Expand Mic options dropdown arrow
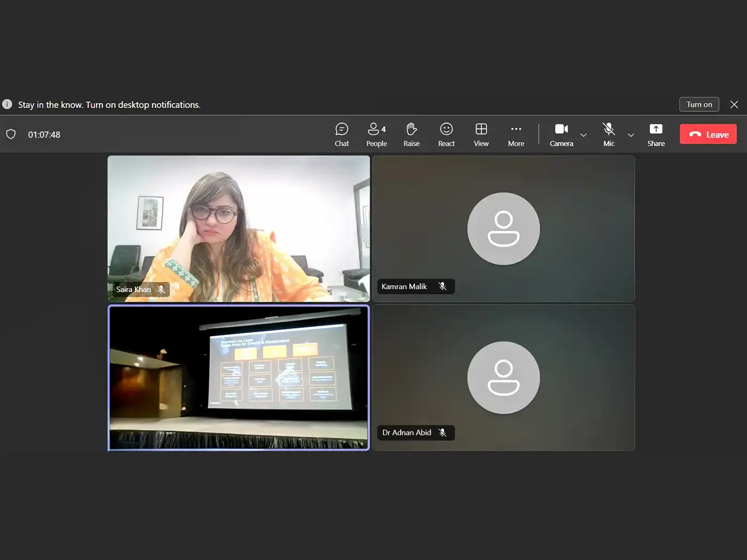Screen dimensions: 747x560 [631, 135]
